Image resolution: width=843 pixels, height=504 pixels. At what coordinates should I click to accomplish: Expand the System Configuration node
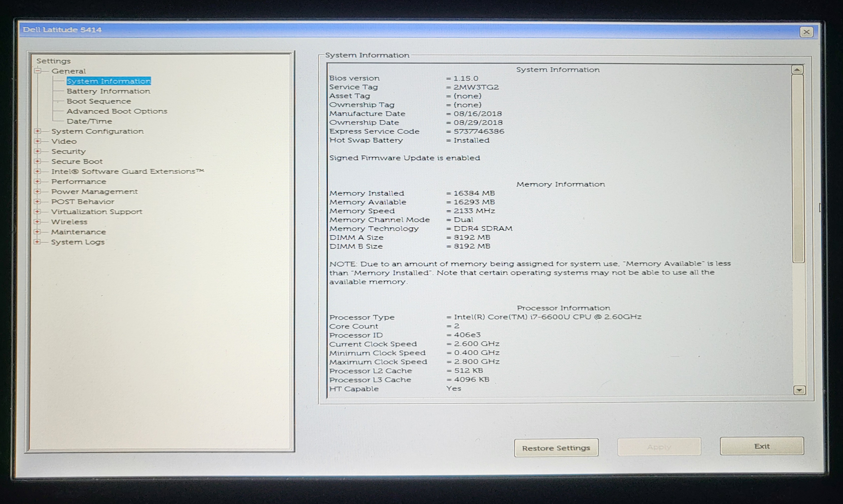coord(38,131)
